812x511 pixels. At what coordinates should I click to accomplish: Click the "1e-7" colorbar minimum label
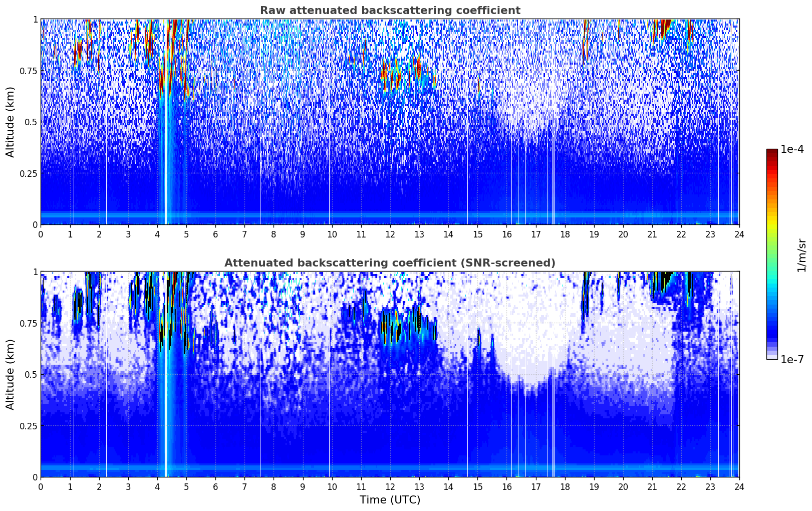tap(792, 359)
